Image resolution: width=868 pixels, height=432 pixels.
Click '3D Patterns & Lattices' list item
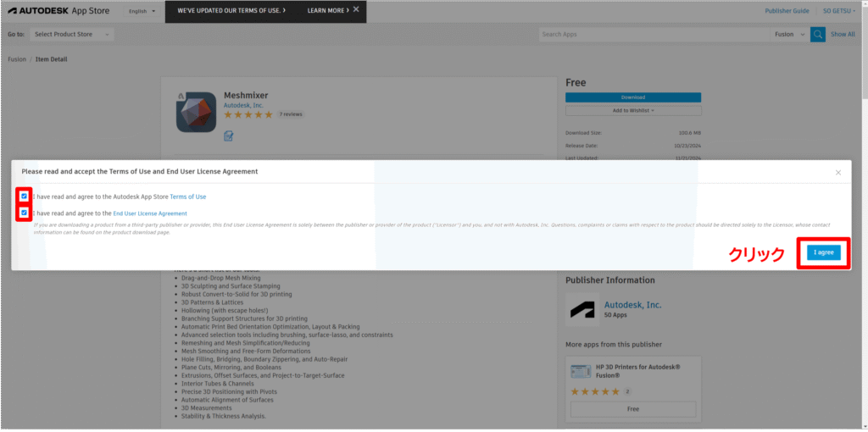pyautogui.click(x=213, y=302)
